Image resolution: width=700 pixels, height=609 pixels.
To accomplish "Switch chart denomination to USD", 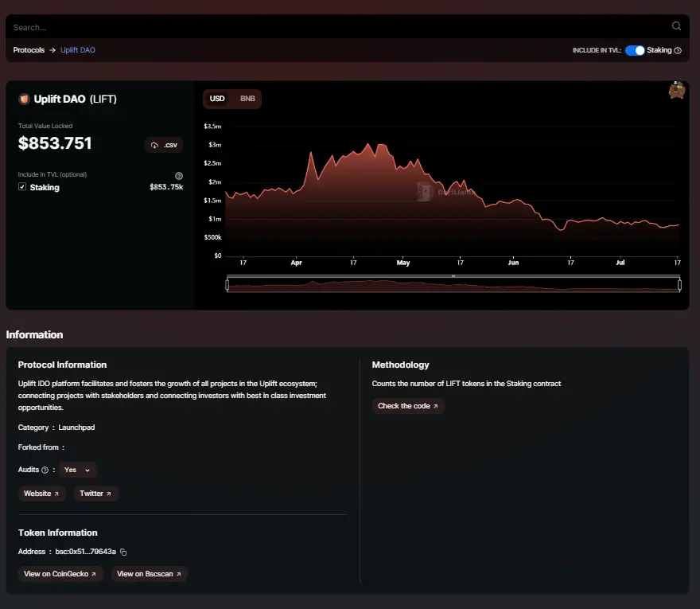I will (217, 99).
